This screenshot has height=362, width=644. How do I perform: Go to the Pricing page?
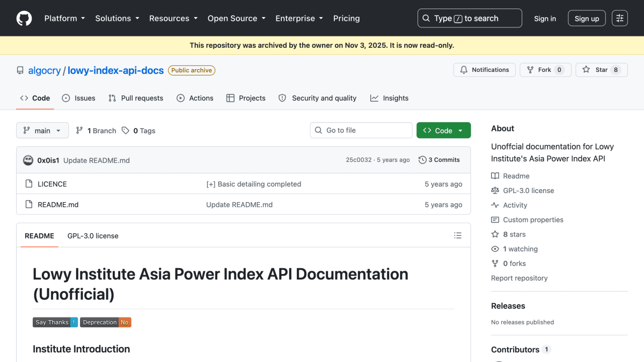pyautogui.click(x=347, y=18)
